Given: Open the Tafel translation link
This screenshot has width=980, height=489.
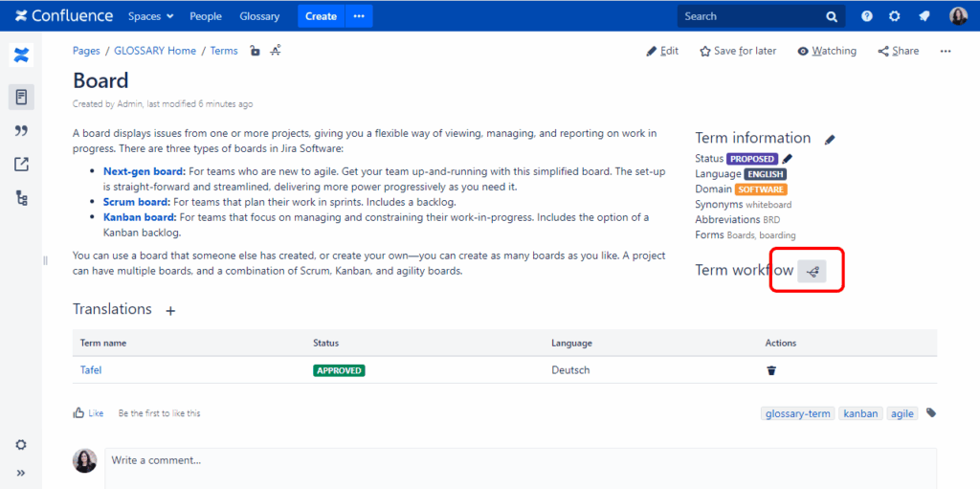Looking at the screenshot, I should [91, 370].
